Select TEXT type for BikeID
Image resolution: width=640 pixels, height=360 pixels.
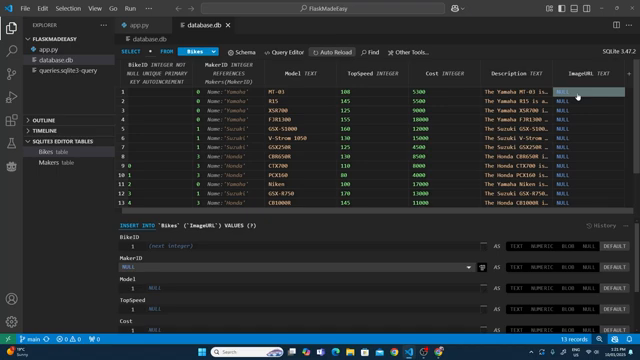coord(516,246)
